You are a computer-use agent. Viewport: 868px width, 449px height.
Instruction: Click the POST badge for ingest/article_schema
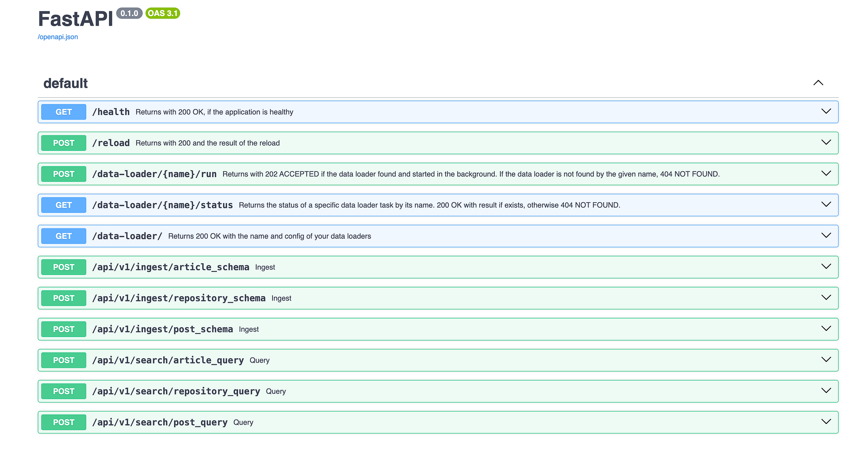pos(64,267)
